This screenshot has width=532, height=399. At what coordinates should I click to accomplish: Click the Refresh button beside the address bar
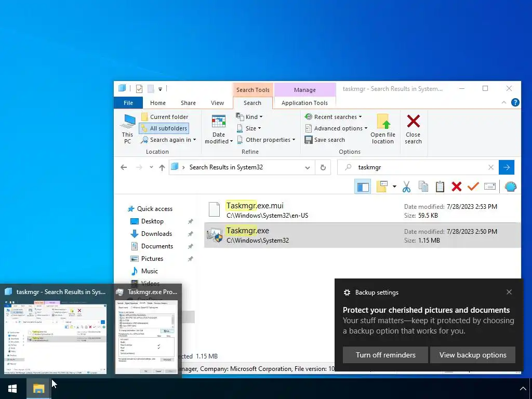click(323, 168)
